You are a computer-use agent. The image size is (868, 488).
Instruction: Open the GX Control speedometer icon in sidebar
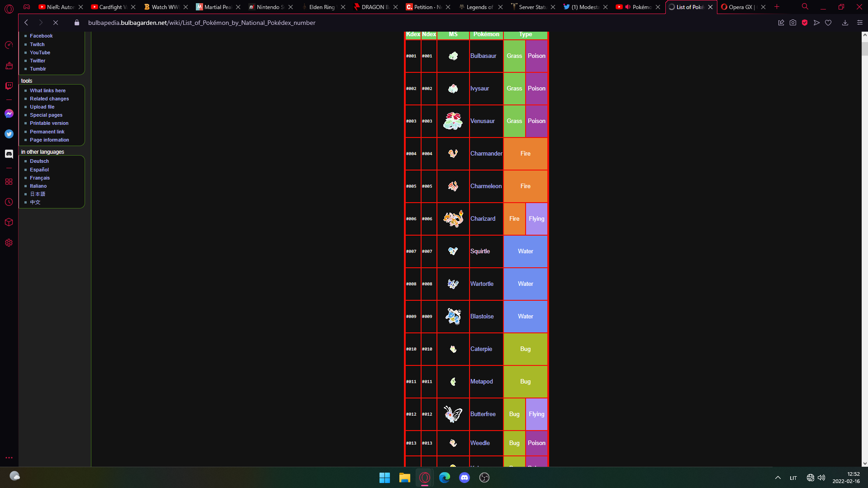[x=9, y=45]
